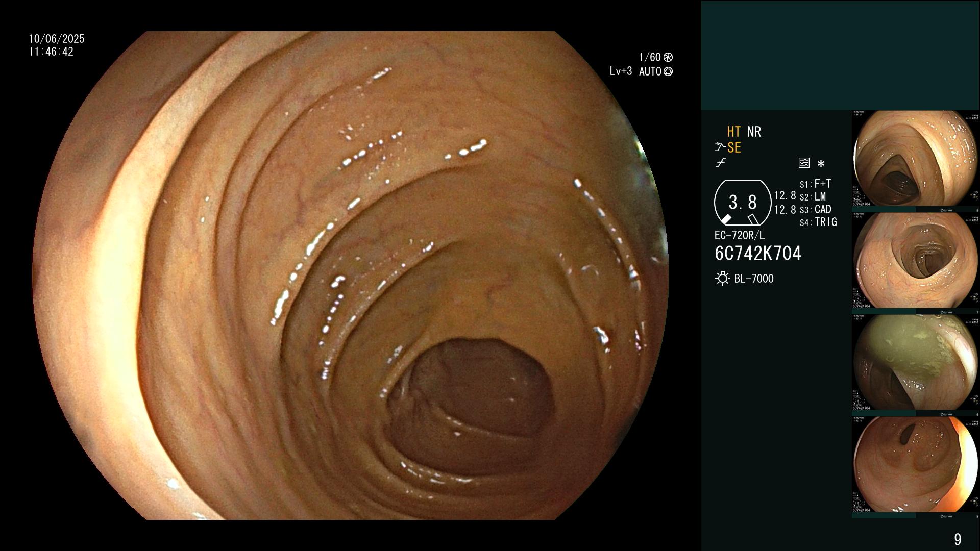Click the date 10/06/2025

57,39
